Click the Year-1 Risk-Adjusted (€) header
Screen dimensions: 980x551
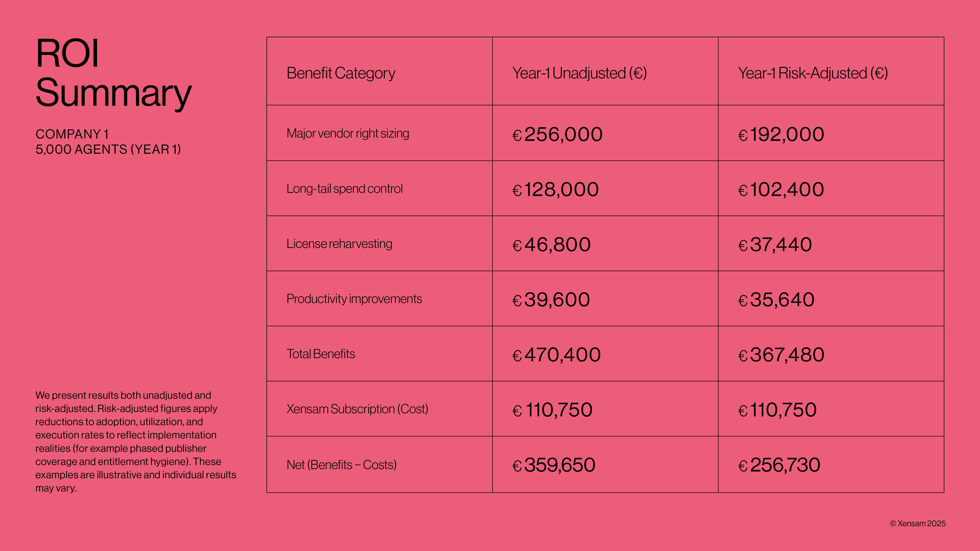pyautogui.click(x=813, y=73)
